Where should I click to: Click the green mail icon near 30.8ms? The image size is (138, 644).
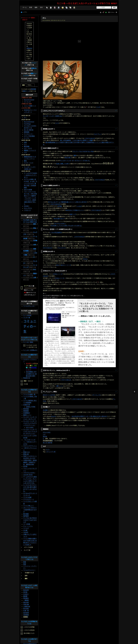106,12
